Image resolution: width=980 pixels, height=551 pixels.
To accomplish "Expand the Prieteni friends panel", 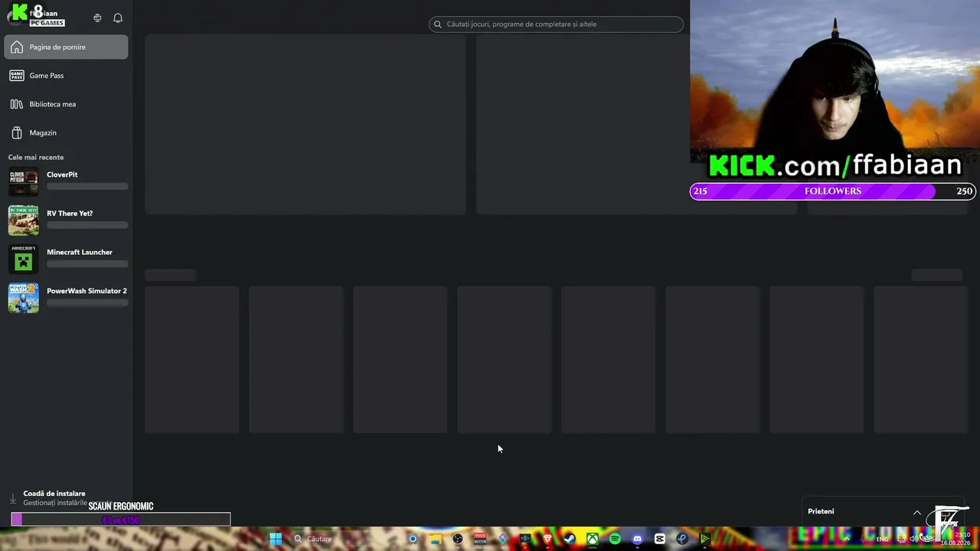I will pos(917,512).
